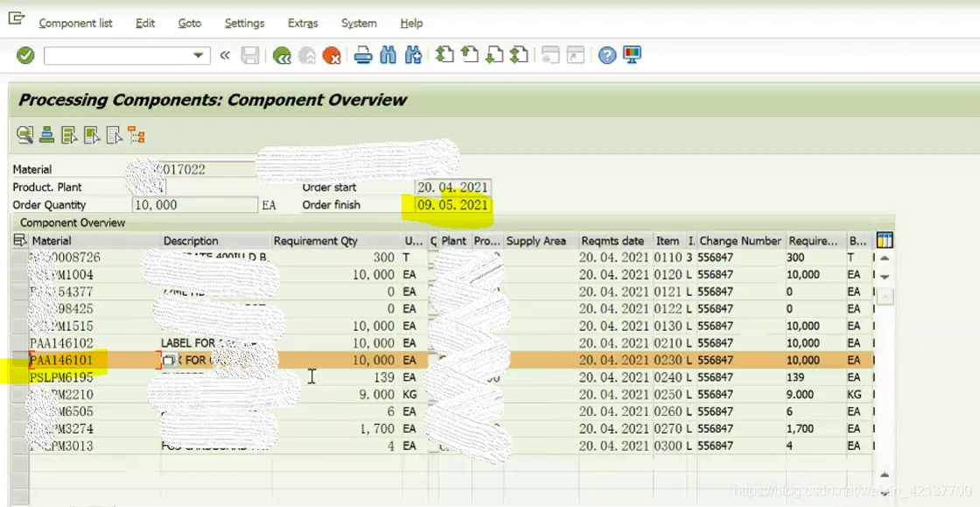Click the Order finish date field 09.05.2021
Viewport: 980px width, 507px height.
click(x=452, y=205)
